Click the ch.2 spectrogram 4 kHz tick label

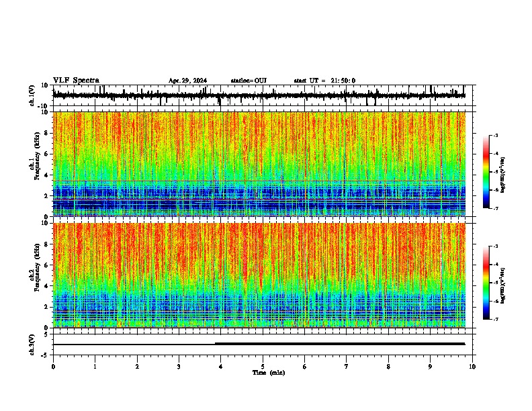pos(46,286)
